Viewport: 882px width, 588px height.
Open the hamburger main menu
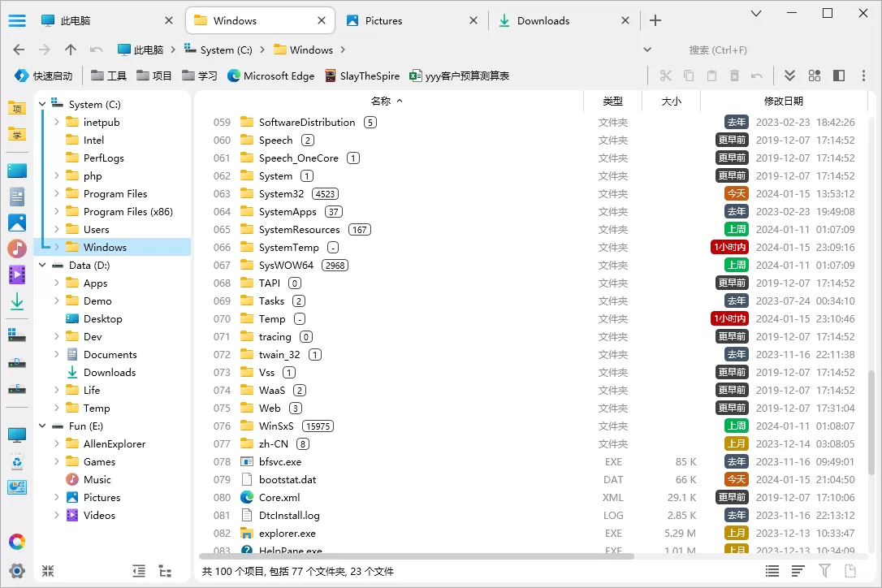click(16, 20)
